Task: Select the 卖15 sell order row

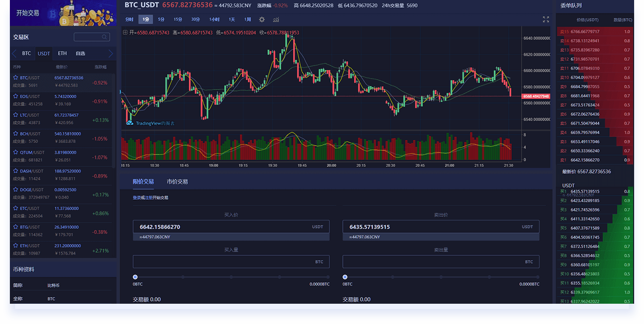Action: [x=595, y=32]
